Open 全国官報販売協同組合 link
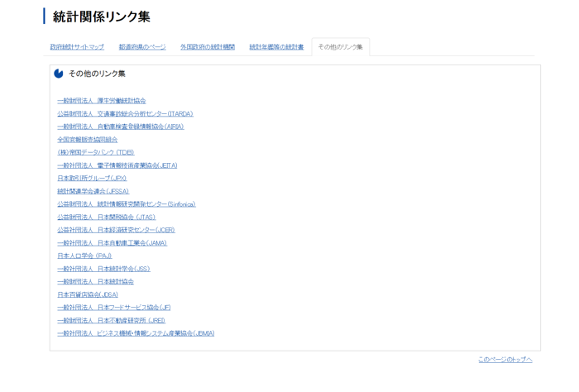Viewport: 579px width, 392px height. click(87, 140)
